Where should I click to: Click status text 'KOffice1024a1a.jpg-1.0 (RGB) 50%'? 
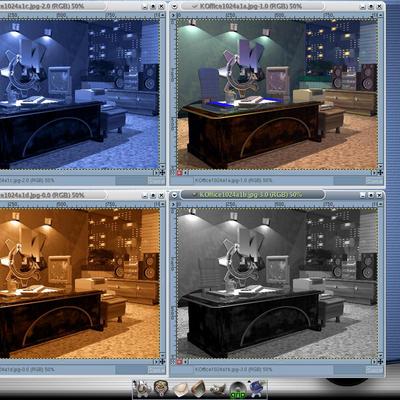233,181
